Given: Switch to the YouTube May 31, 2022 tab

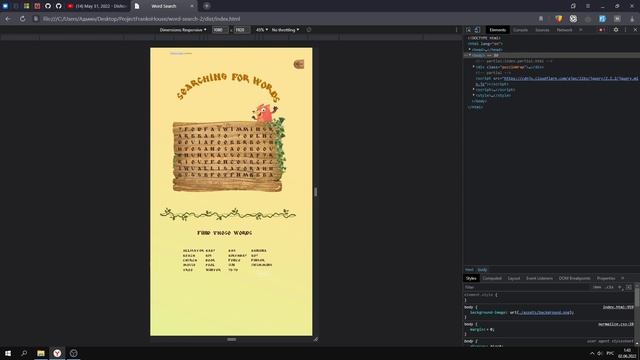Looking at the screenshot, I should [97, 6].
